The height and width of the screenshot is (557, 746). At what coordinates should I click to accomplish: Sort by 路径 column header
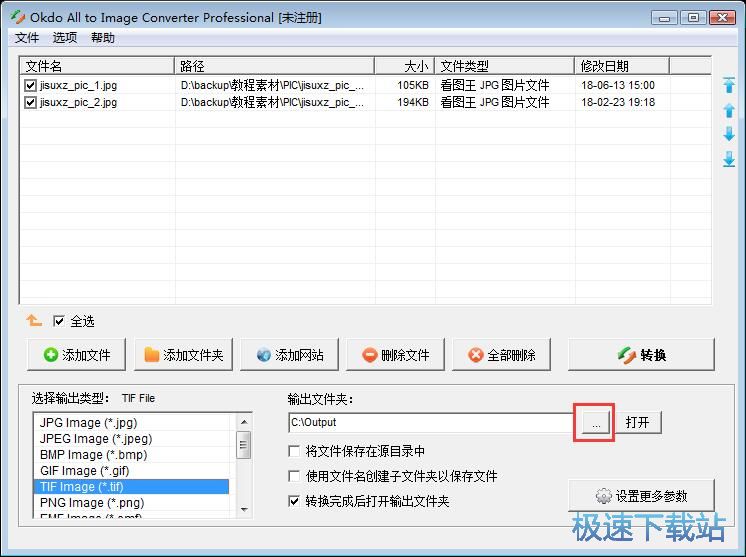tap(275, 66)
